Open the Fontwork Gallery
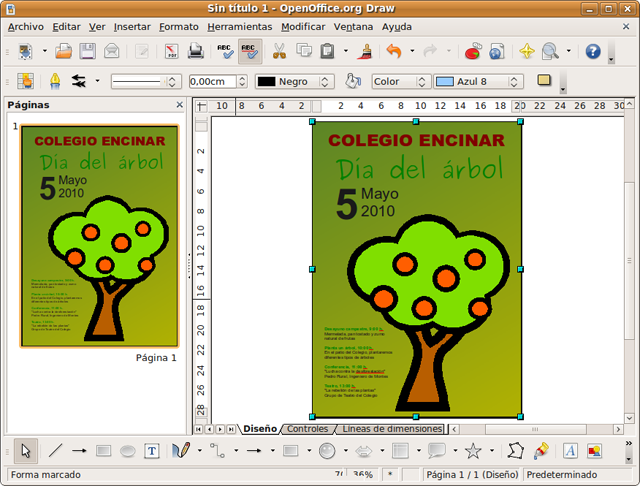The image size is (640, 486). click(x=570, y=451)
